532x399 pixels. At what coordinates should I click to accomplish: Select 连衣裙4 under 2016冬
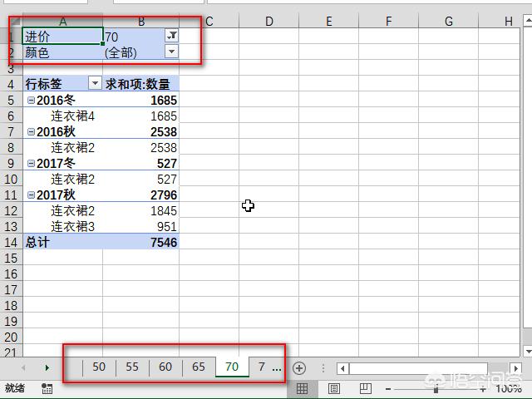[x=63, y=116]
